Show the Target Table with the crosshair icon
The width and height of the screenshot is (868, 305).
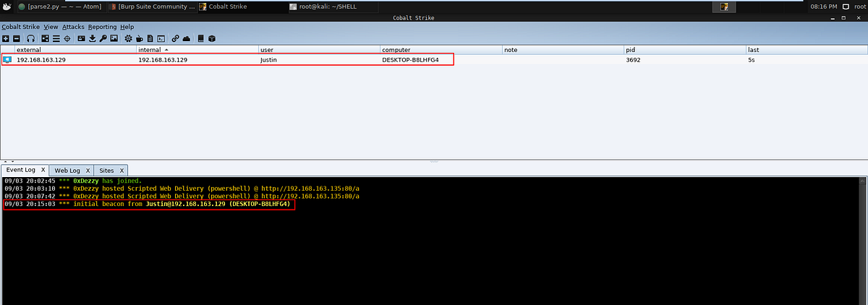point(67,38)
